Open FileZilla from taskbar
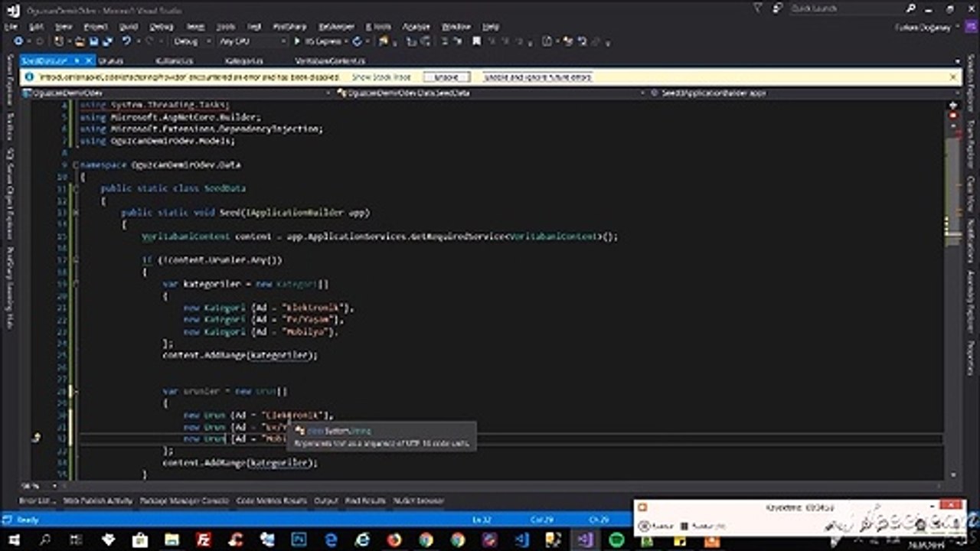980x551 pixels. pos(204,540)
